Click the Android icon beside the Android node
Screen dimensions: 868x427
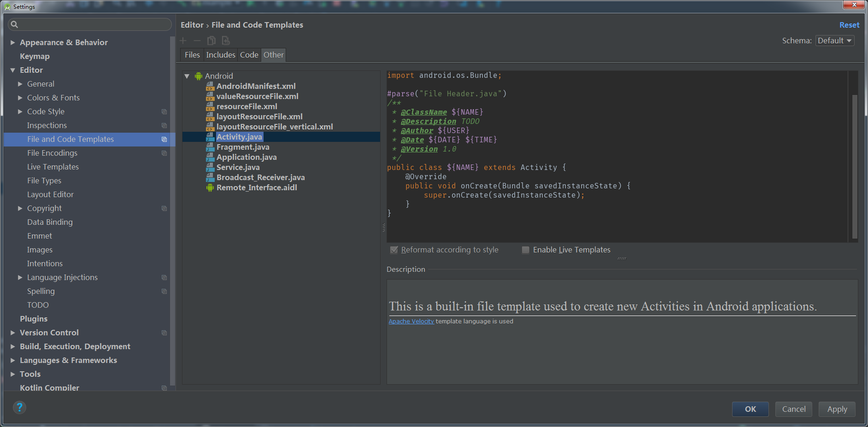(198, 76)
